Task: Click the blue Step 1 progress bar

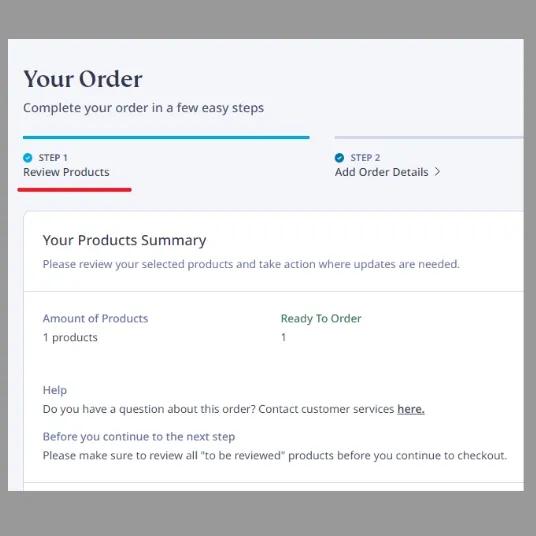Action: click(x=166, y=137)
